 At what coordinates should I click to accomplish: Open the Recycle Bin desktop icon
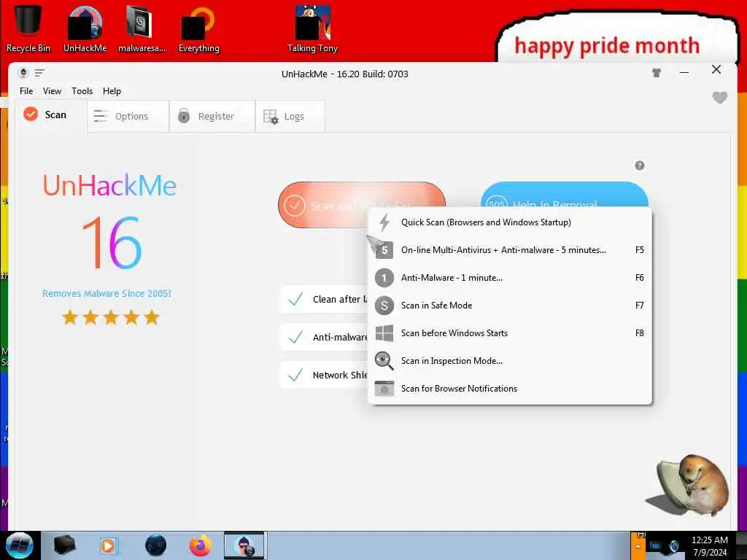coord(28,28)
